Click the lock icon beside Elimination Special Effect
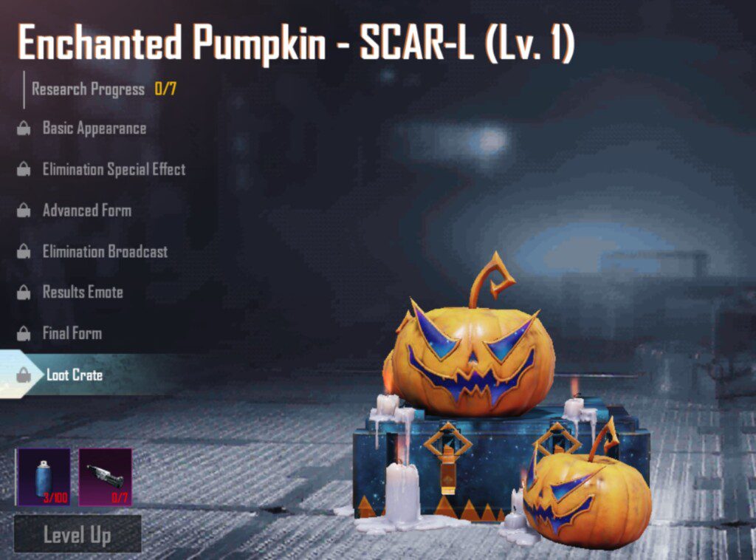 pos(24,169)
